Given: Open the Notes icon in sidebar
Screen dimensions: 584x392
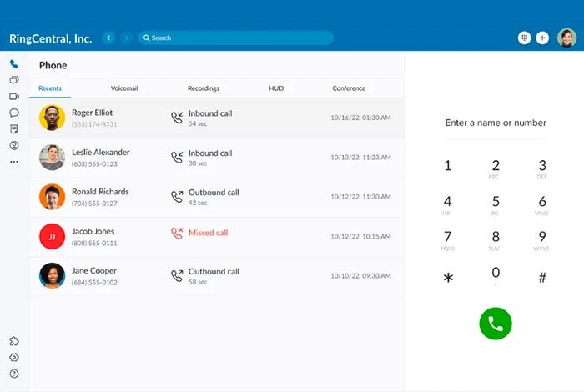Looking at the screenshot, I should click(14, 129).
